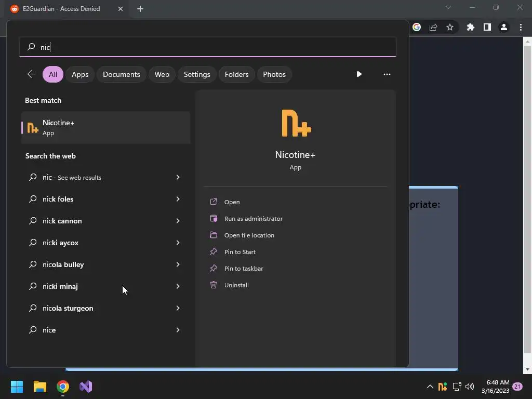Viewport: 532px width, 399px height.
Task: Open the Chrome profile avatar
Action: point(504,27)
